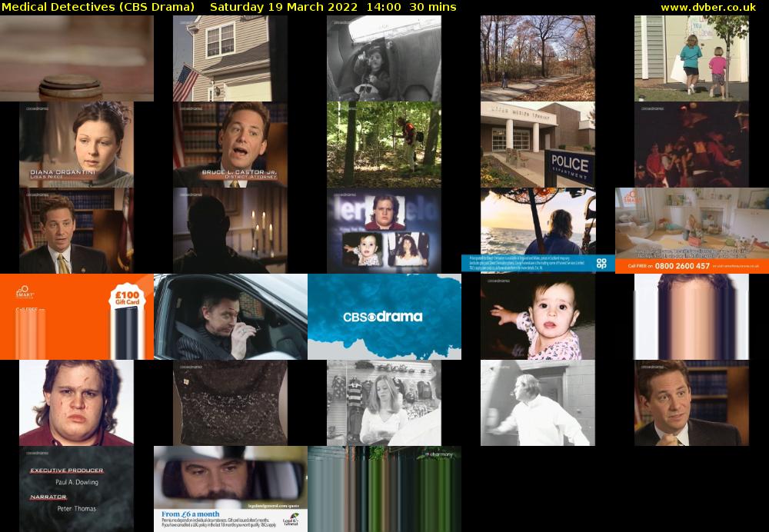Open the Diana Organtini interview thumbnail
The height and width of the screenshot is (532, 769).
click(x=76, y=145)
